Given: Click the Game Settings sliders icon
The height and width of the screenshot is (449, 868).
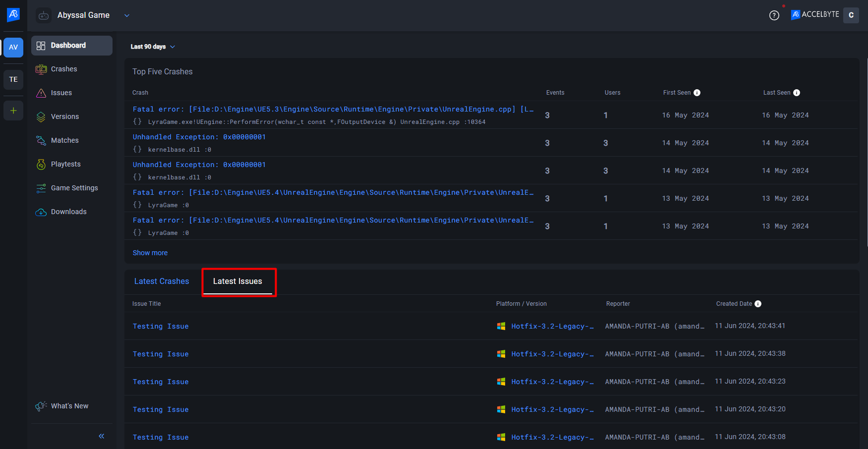Looking at the screenshot, I should (41, 188).
